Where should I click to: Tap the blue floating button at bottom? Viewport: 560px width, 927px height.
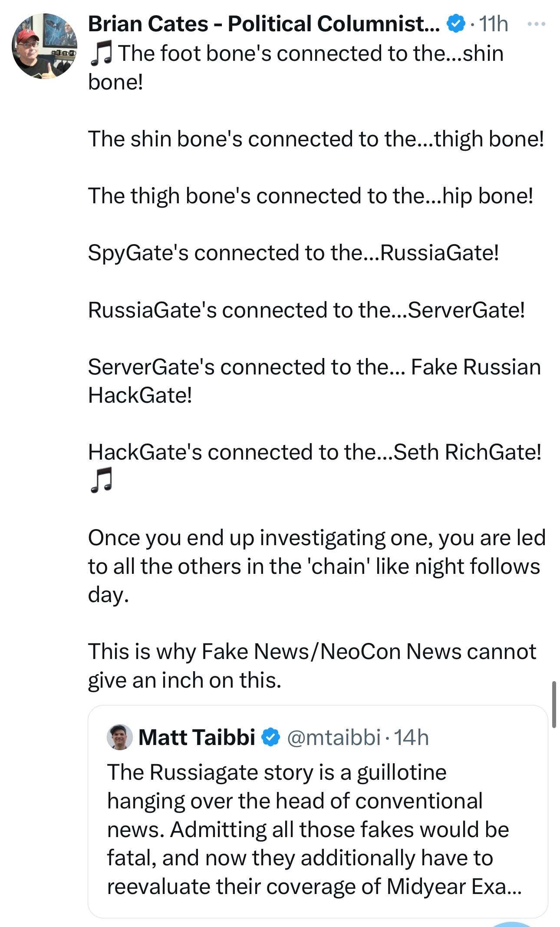pyautogui.click(x=512, y=924)
